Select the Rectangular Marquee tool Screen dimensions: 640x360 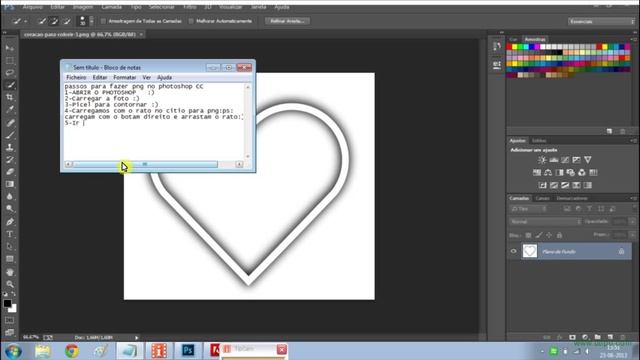point(10,60)
